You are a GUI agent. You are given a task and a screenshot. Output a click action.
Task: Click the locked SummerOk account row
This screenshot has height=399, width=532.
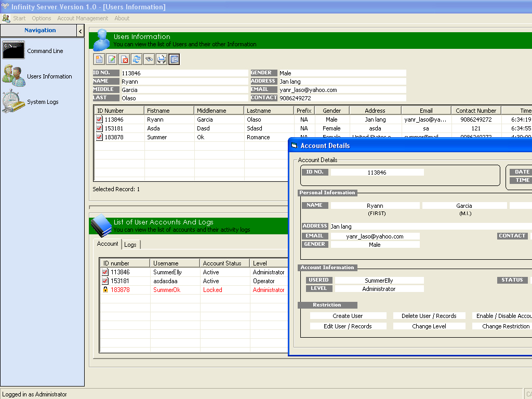(x=166, y=290)
